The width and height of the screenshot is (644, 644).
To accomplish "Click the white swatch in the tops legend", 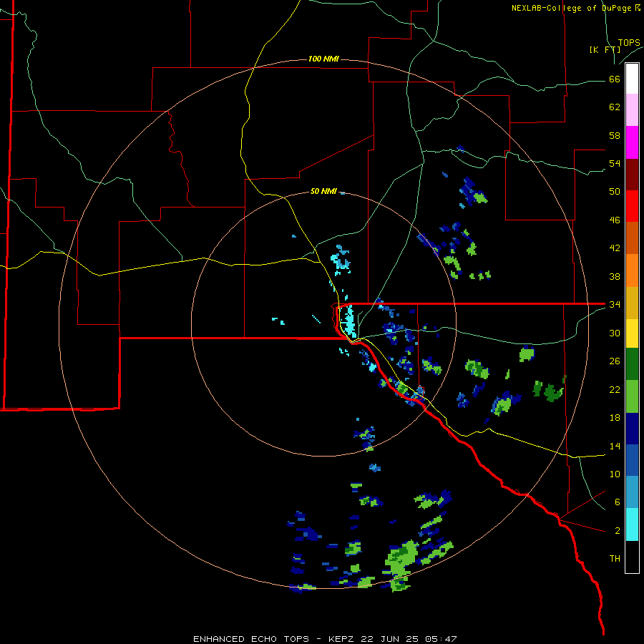I will (632, 79).
